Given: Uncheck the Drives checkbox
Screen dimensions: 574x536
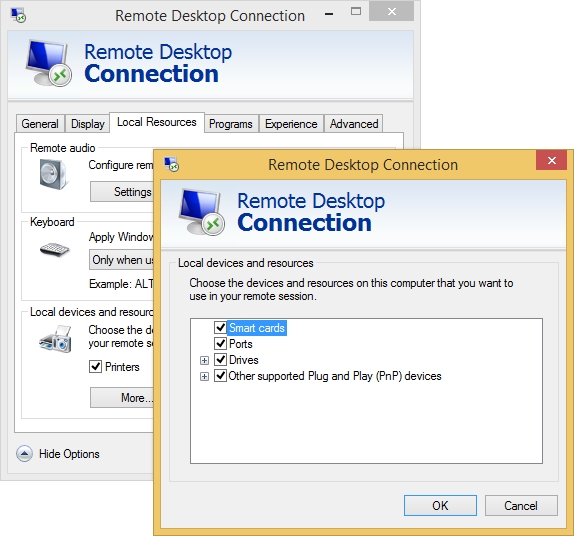Looking at the screenshot, I should pyautogui.click(x=220, y=360).
